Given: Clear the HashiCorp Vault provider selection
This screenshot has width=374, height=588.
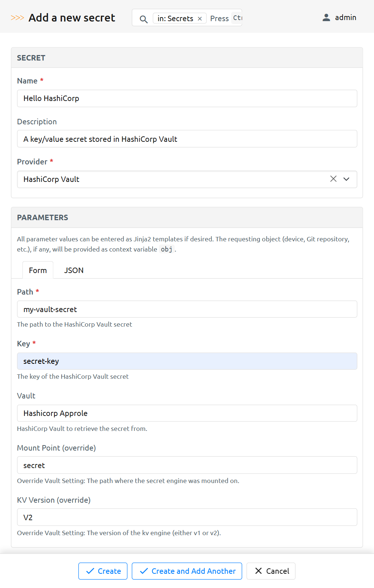Looking at the screenshot, I should pos(333,179).
